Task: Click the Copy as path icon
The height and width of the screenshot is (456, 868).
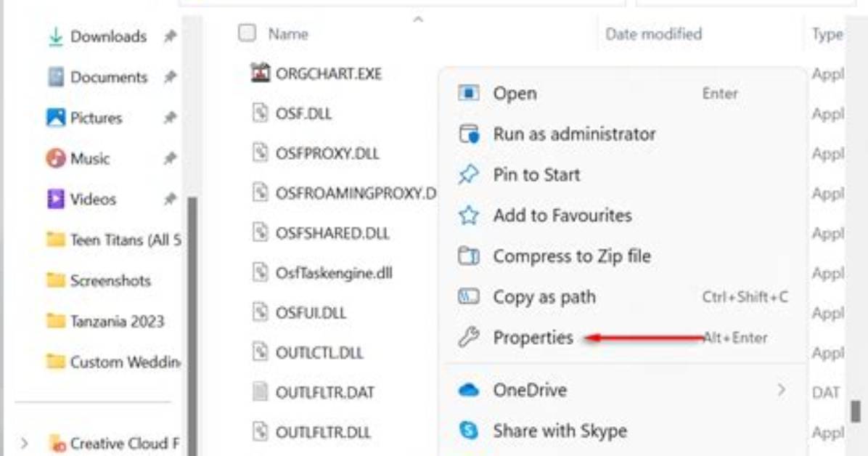Action: (468, 297)
